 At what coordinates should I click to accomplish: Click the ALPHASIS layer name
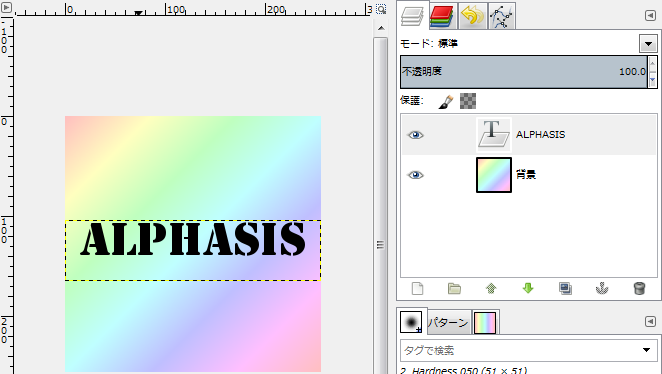[540, 135]
